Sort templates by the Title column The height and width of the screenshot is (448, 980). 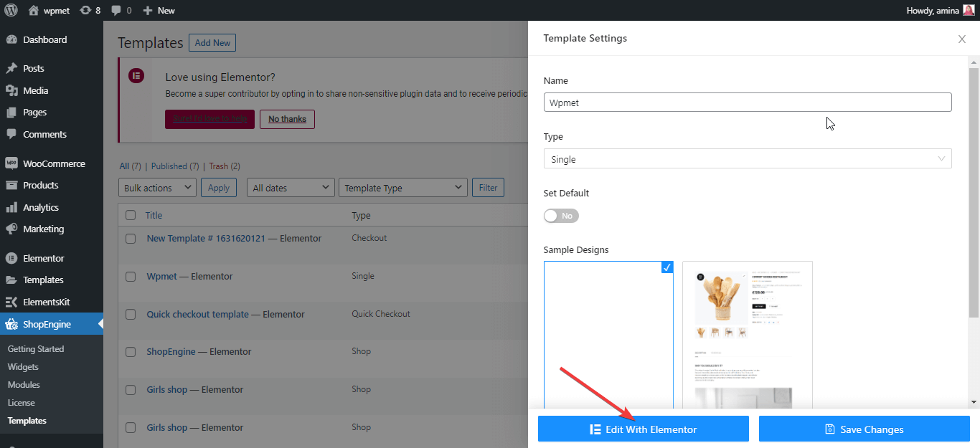[154, 215]
